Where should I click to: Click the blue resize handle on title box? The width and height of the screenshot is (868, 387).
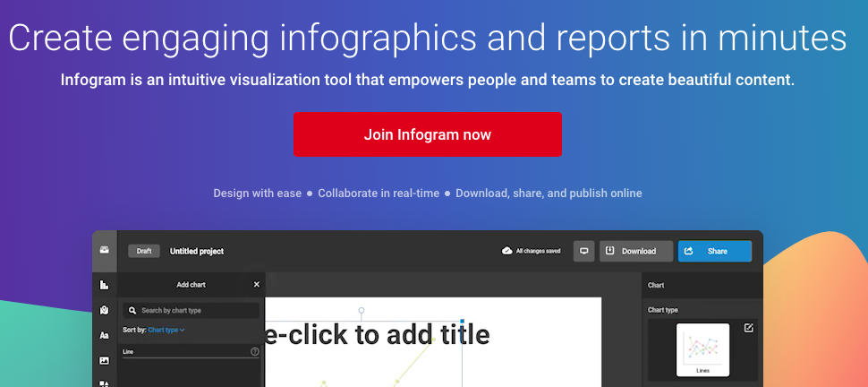click(x=463, y=321)
